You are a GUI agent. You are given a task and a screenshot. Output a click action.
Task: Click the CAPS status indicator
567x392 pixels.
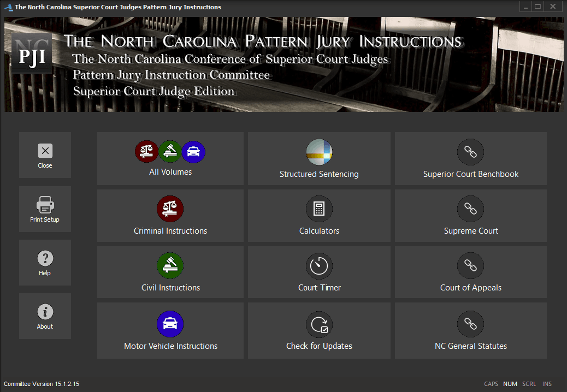coord(491,384)
